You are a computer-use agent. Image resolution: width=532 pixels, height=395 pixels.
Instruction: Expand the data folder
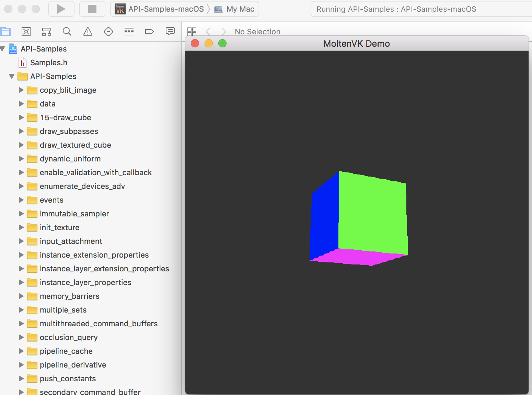21,104
